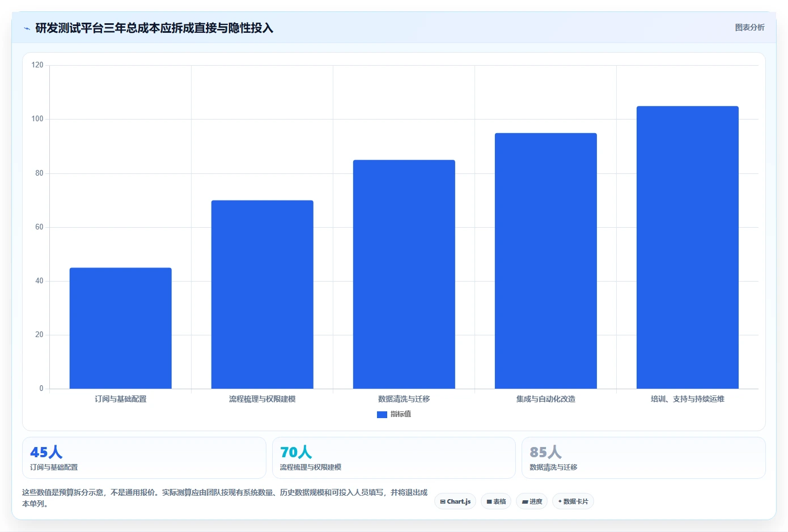788x532 pixels.
Task: Open the 70人 流程梳理与权限建模 stat card
Action: coord(394,458)
